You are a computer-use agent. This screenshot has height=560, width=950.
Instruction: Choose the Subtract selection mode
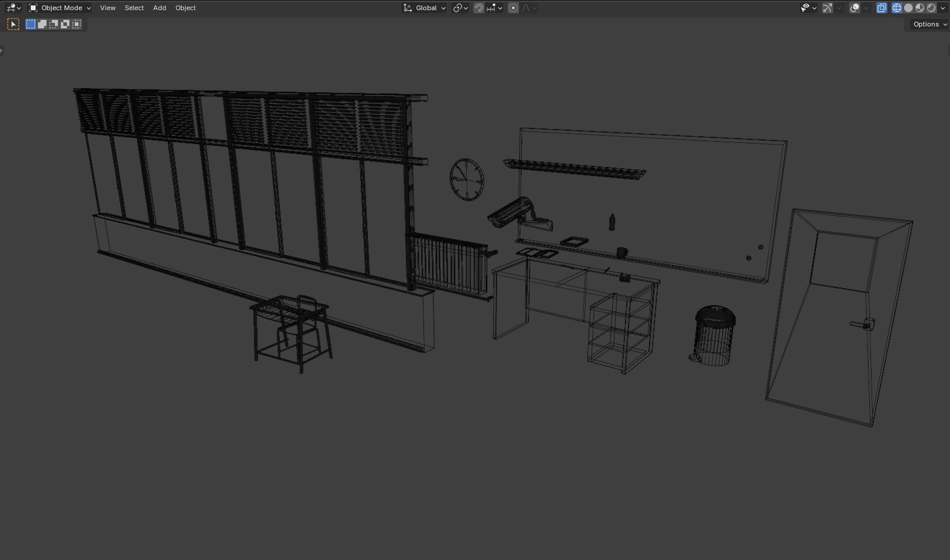pyautogui.click(x=54, y=24)
